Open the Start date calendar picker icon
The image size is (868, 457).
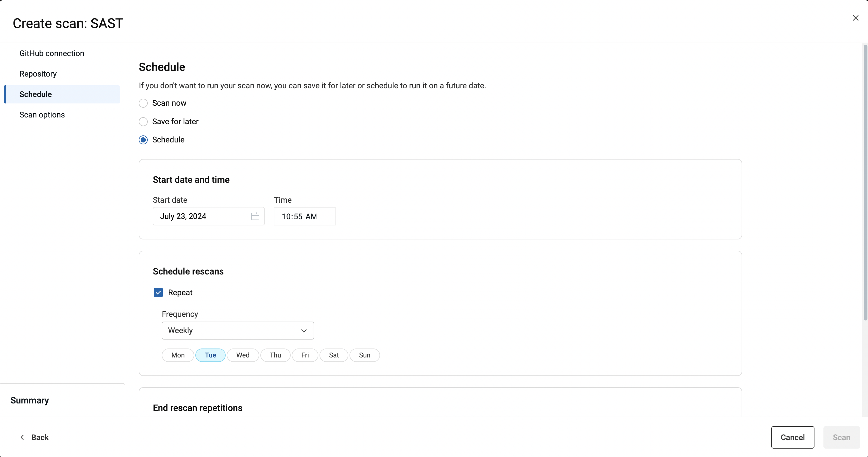[x=255, y=216]
